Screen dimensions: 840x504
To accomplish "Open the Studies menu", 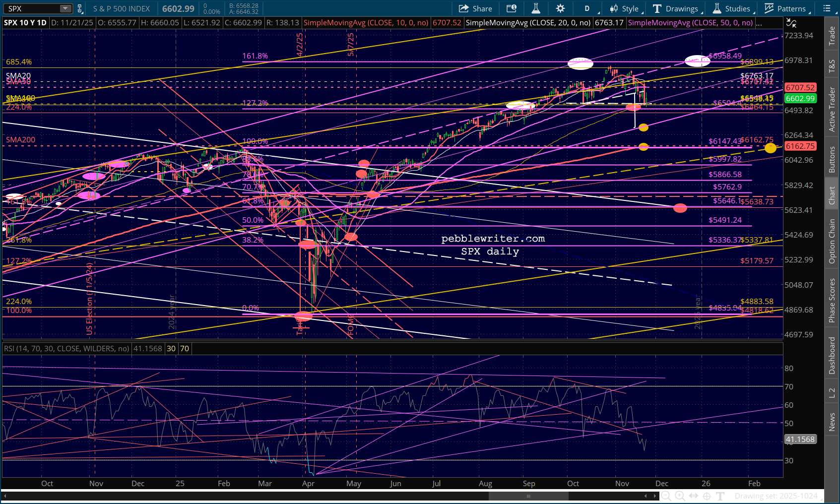I will pos(732,8).
